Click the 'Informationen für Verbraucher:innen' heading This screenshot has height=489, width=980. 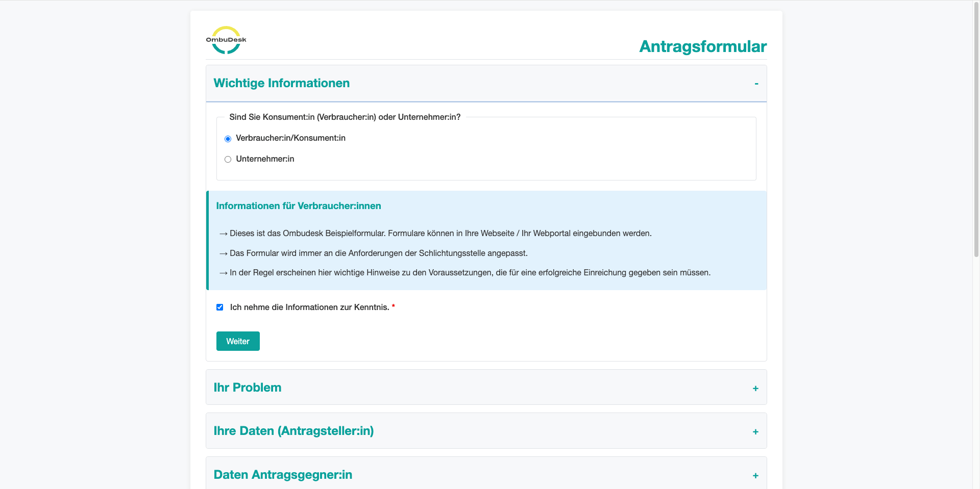299,206
